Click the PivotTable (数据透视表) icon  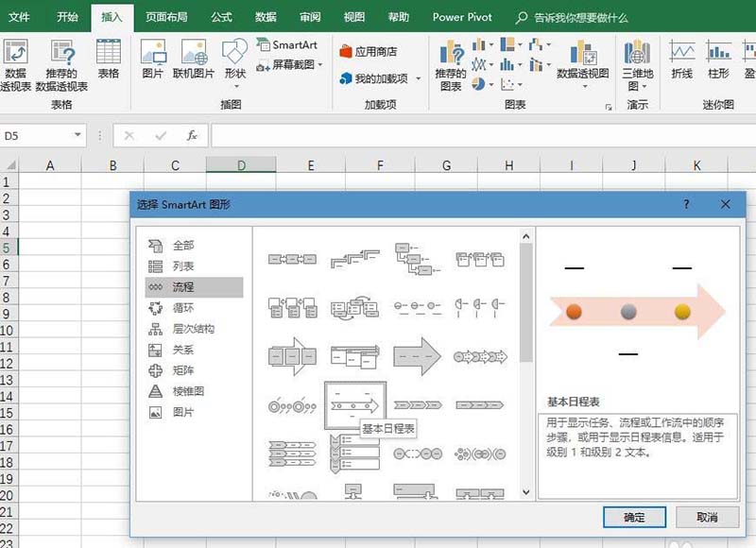15,64
